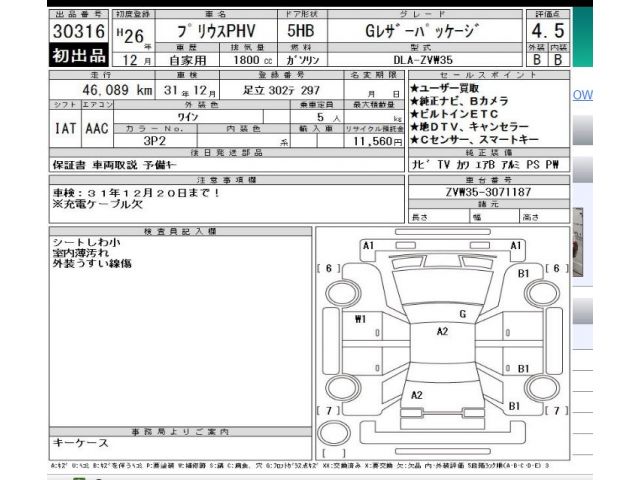Open the partially visible photo thumbnail beside the sheet
Viewport: 640px width, 480px height.
click(x=578, y=242)
